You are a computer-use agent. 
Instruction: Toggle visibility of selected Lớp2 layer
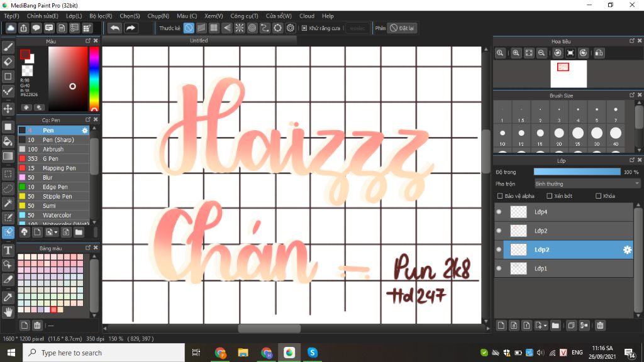[x=499, y=250]
